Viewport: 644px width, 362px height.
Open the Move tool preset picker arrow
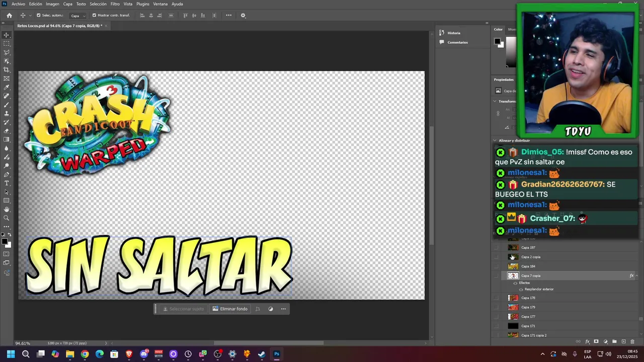click(x=30, y=15)
